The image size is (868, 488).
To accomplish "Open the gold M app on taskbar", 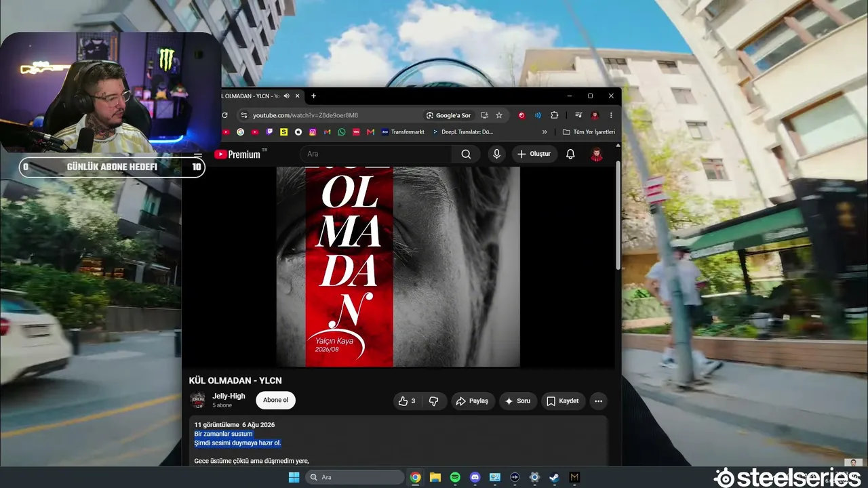I will point(574,477).
